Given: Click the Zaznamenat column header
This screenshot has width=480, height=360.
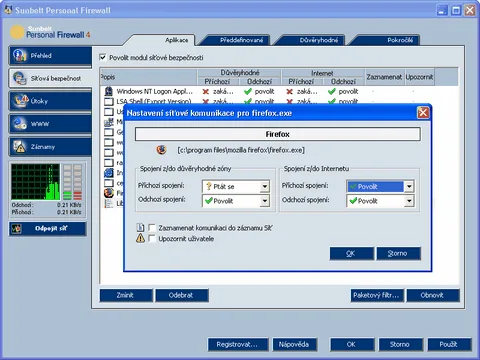Looking at the screenshot, I should tap(385, 77).
